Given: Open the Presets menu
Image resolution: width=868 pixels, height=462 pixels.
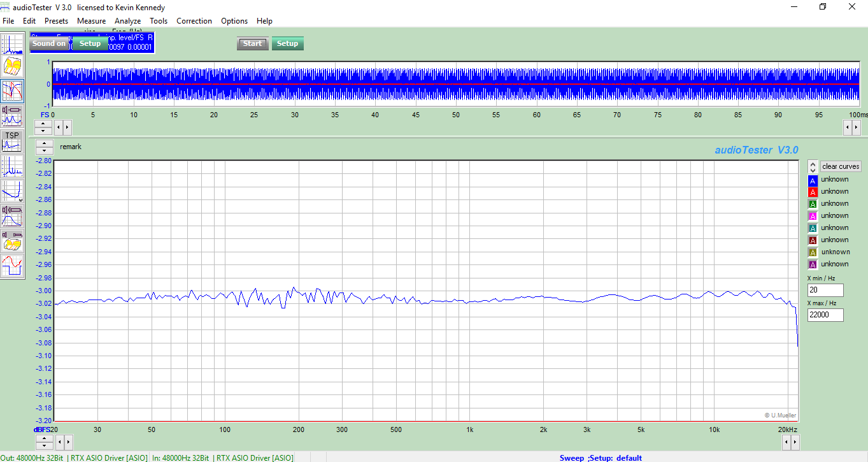Looking at the screenshot, I should (x=56, y=21).
